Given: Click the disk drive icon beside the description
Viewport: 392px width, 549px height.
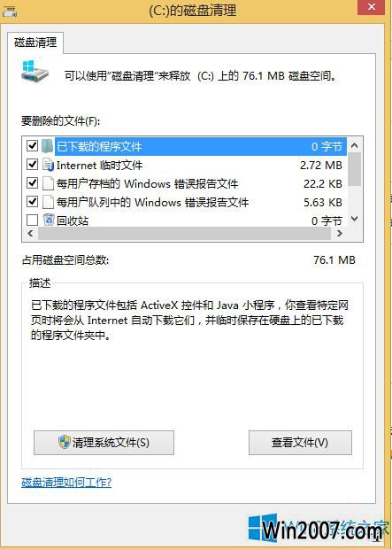Looking at the screenshot, I should tap(35, 71).
